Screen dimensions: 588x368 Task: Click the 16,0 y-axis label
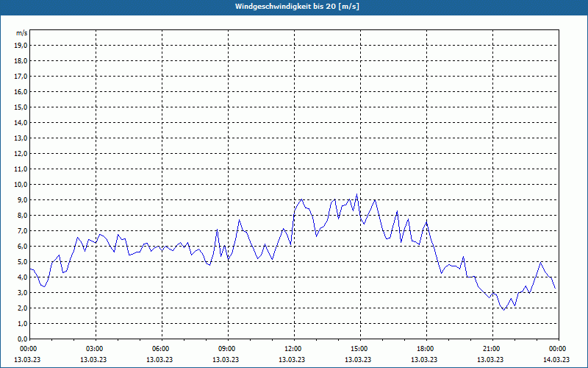click(x=21, y=91)
